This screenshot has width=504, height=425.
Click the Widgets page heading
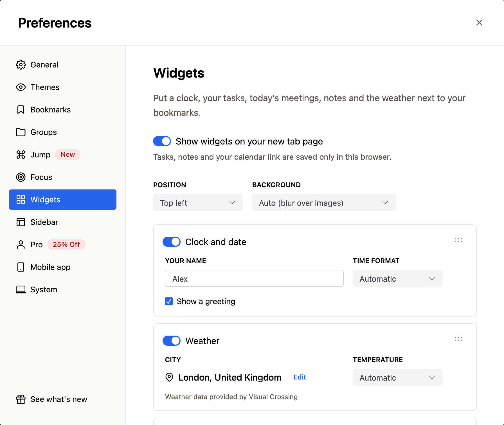coord(179,73)
